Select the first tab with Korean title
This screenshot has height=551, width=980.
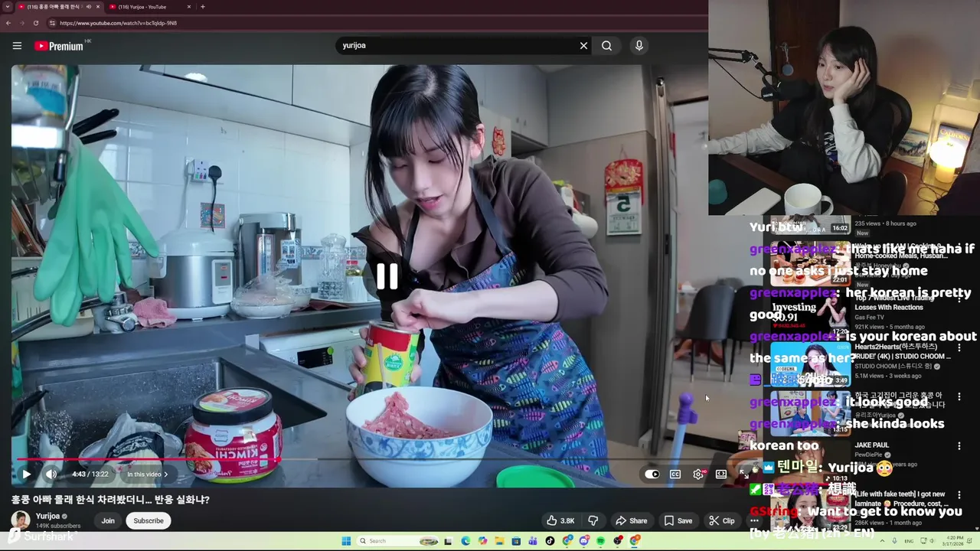[53, 7]
